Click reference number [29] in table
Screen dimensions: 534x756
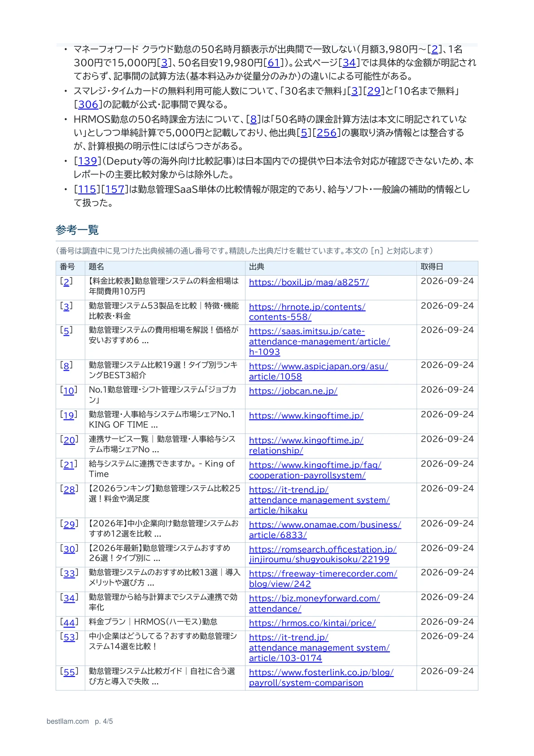coord(69,524)
